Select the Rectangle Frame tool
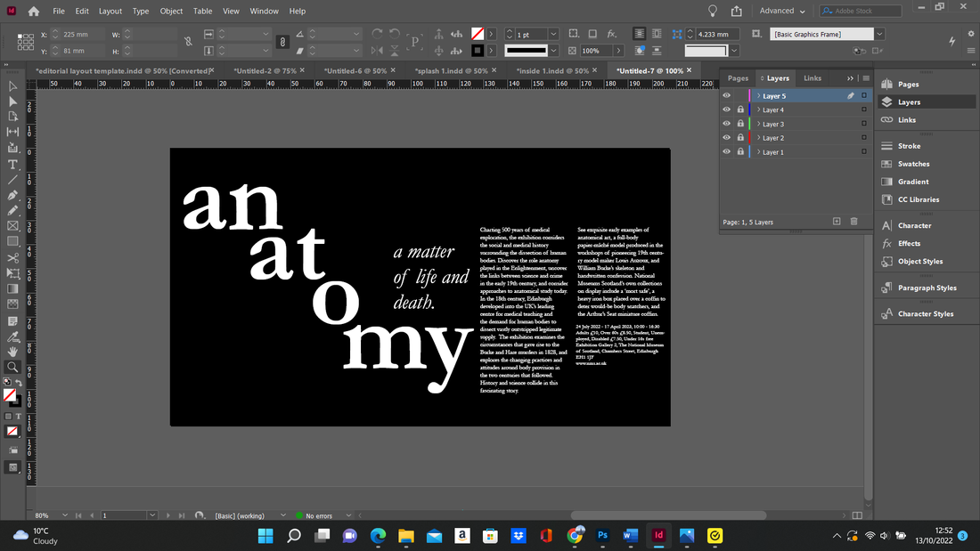The height and width of the screenshot is (551, 980). (12, 226)
